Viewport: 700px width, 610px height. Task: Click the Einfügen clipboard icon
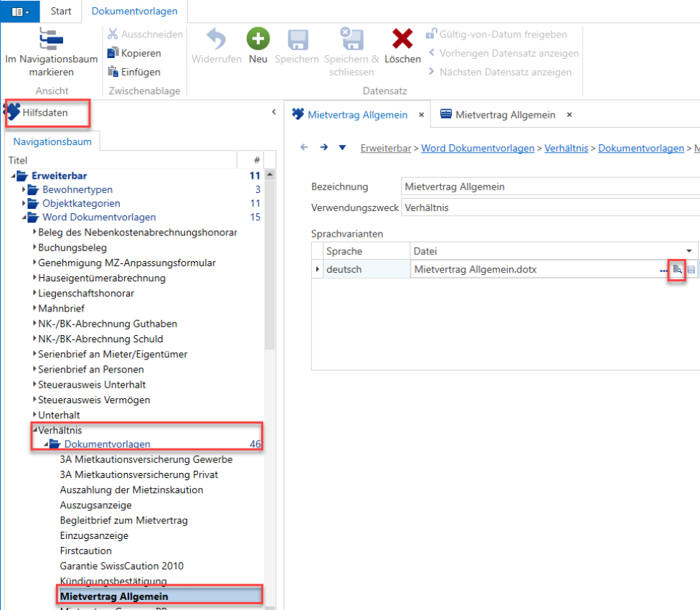click(x=113, y=72)
